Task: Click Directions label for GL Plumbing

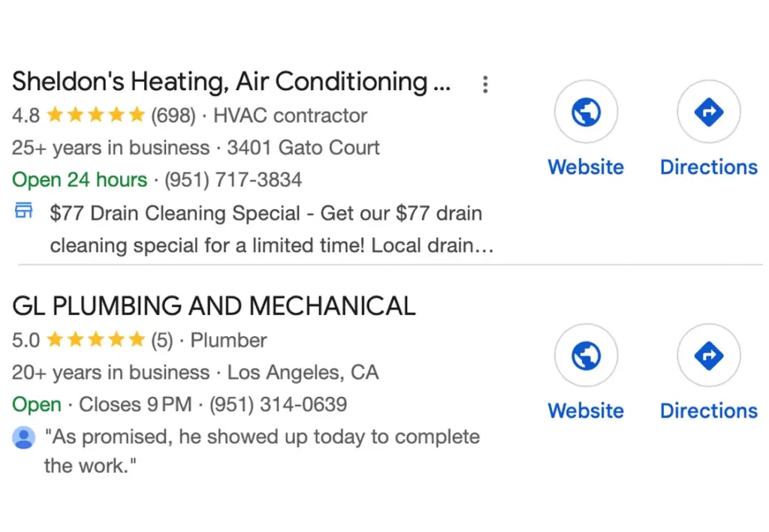Action: 708,410
